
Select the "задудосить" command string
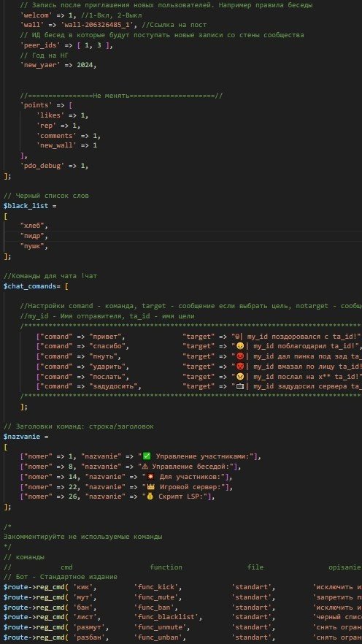pyautogui.click(x=113, y=386)
